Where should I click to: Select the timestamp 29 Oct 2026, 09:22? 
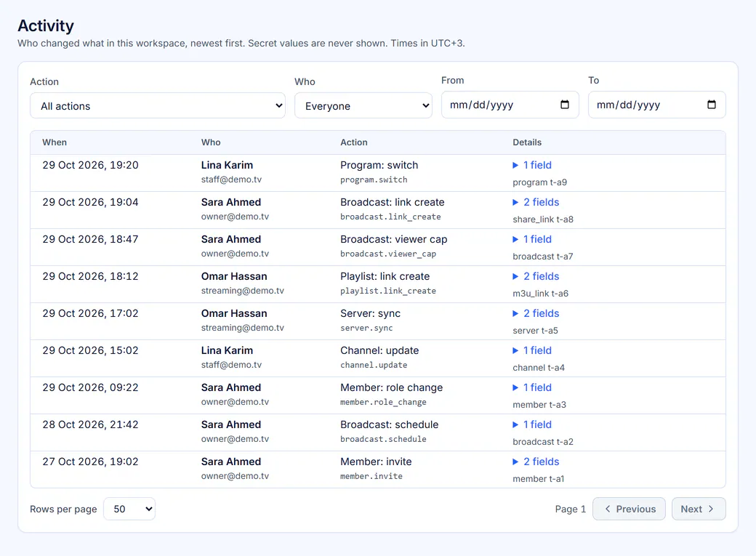91,387
